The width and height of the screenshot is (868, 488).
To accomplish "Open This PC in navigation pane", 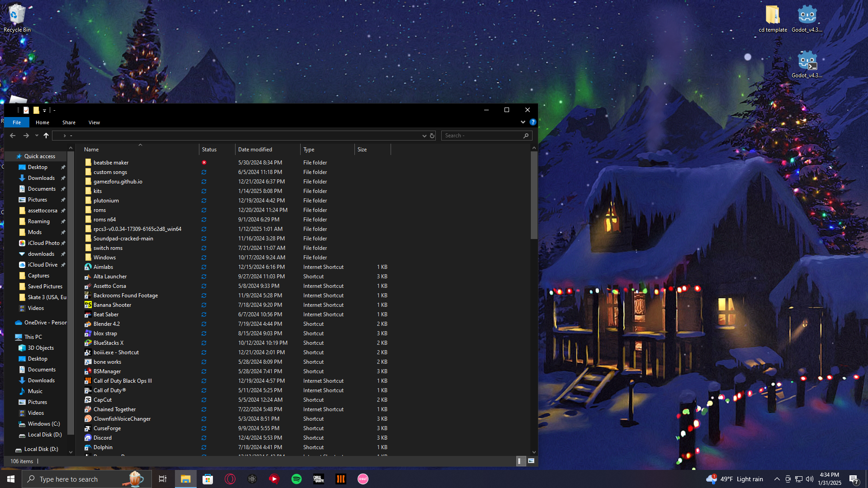I will (33, 337).
